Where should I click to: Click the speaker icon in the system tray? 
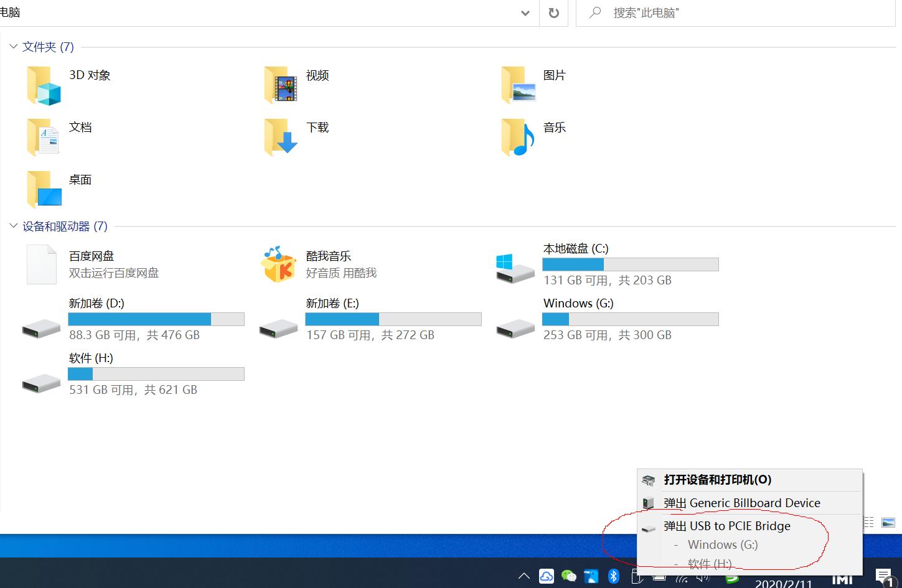tap(702, 577)
